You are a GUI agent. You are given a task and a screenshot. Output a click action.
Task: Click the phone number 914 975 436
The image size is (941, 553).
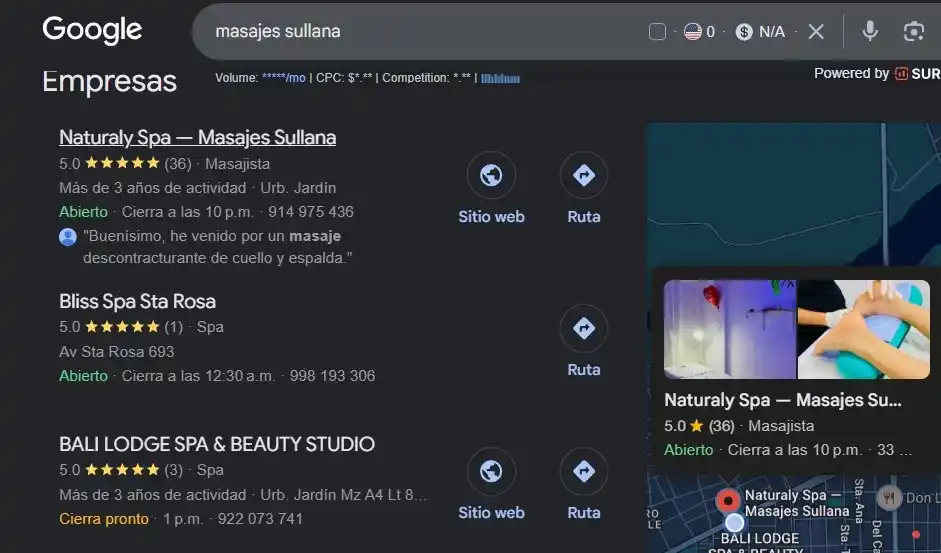click(311, 212)
